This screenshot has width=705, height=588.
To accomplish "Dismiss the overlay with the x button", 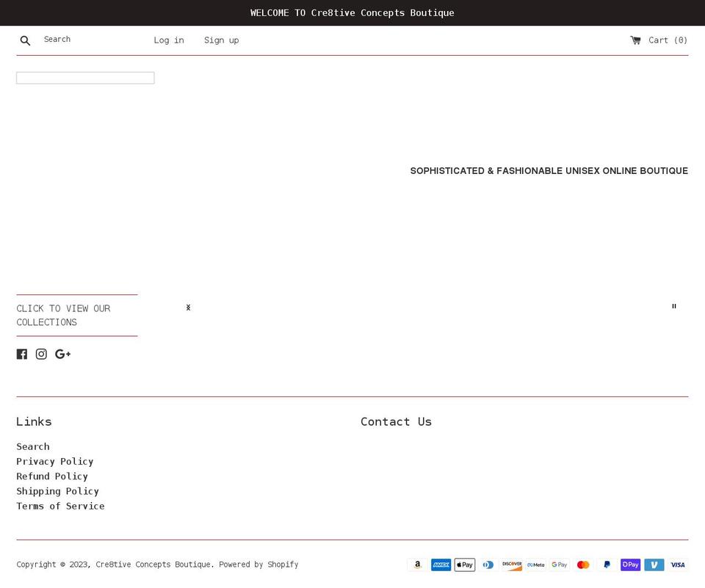I will coord(188,308).
